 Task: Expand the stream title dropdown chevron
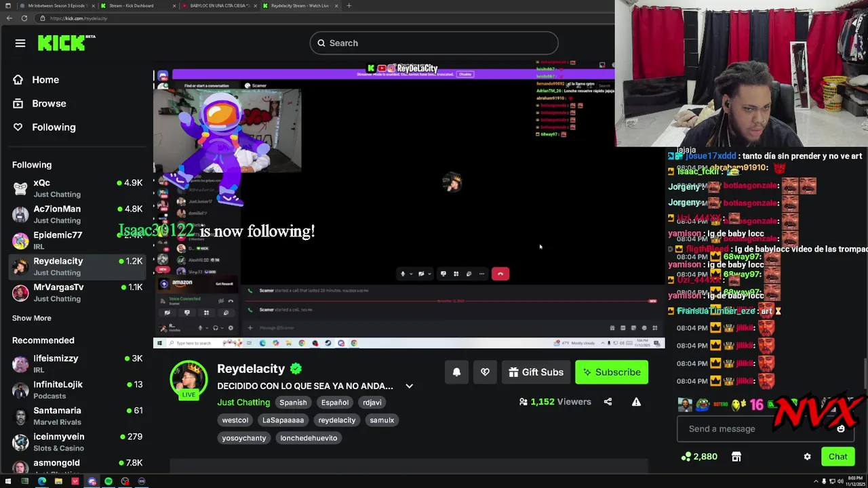[409, 386]
